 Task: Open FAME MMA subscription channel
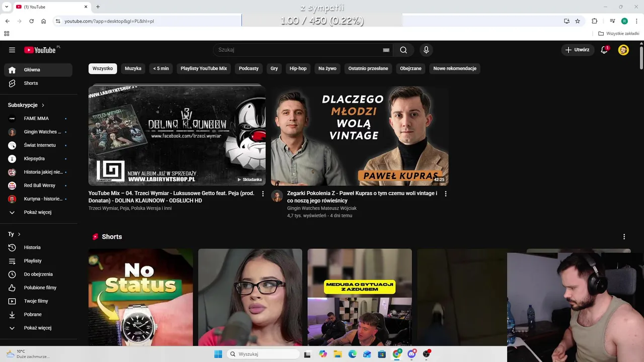pyautogui.click(x=38, y=118)
